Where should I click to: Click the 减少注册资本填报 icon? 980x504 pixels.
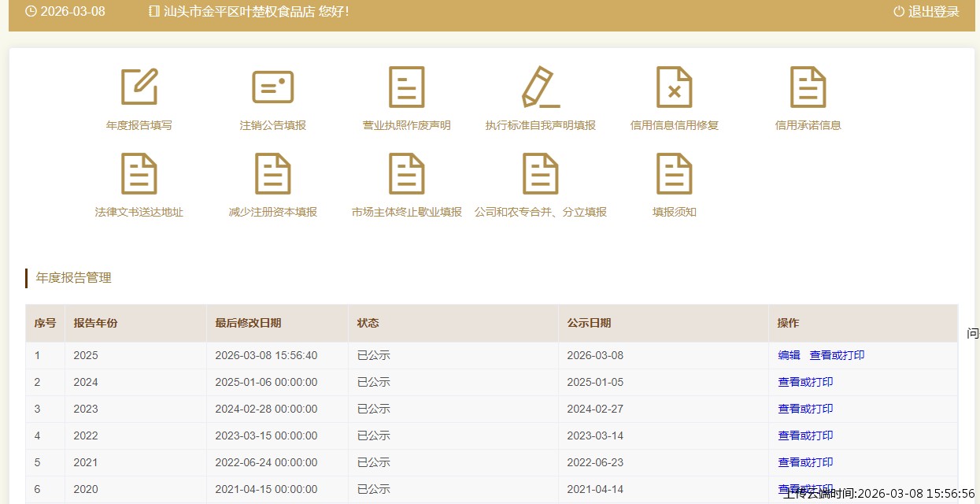[x=272, y=174]
